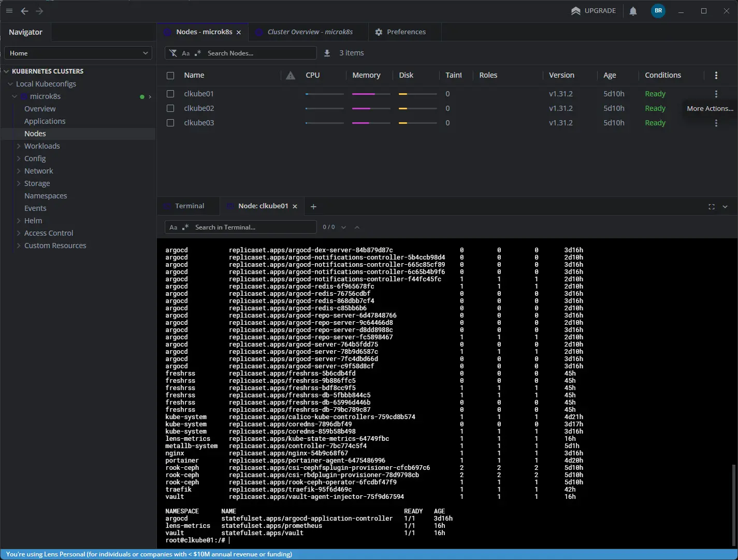The image size is (738, 560).
Task: Close the Node: clkube01 terminal tab
Action: (295, 206)
